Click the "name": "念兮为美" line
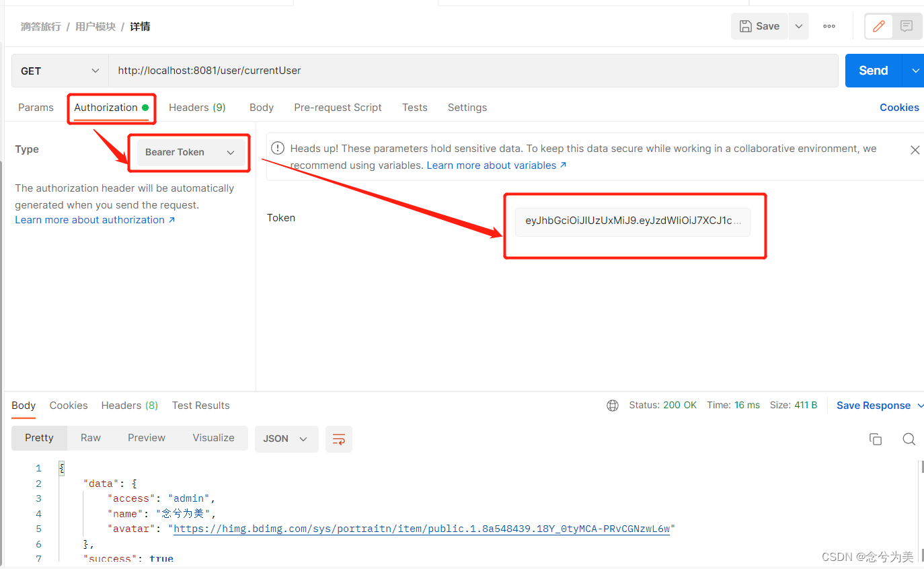The height and width of the screenshot is (569, 924). click(161, 514)
